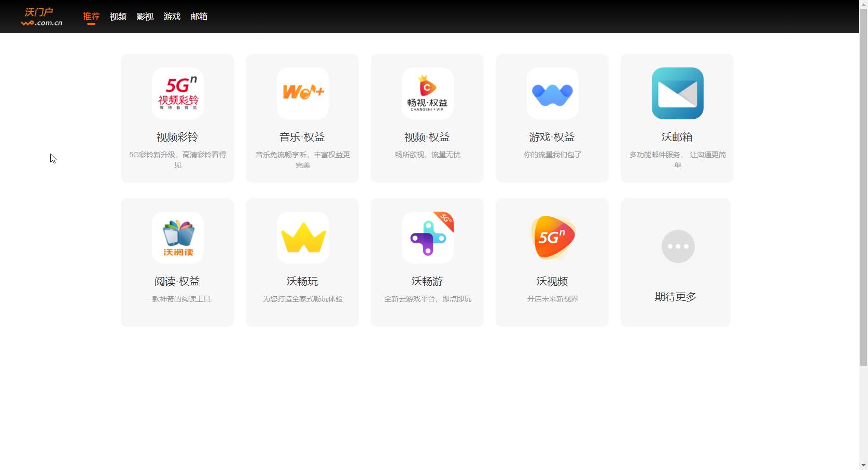Image resolution: width=868 pixels, height=470 pixels.
Task: Switch to the 视频 tab
Action: pyautogui.click(x=118, y=17)
